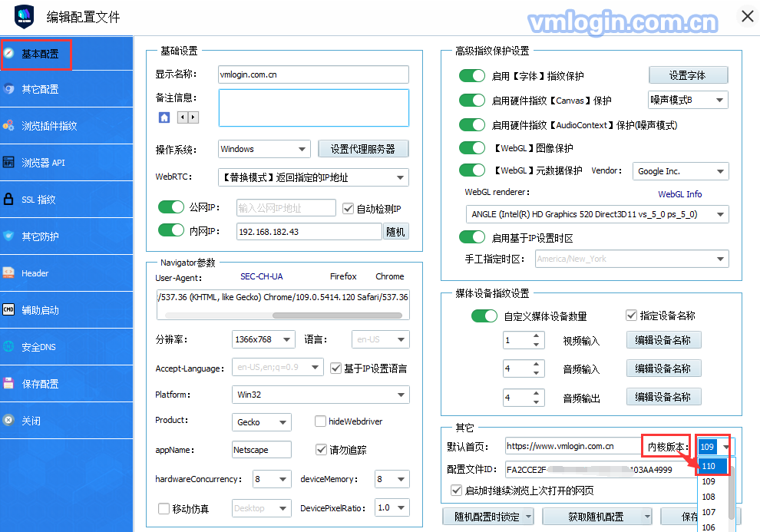Toggle the 公网IP switch
Image resolution: width=760 pixels, height=532 pixels.
coord(171,207)
